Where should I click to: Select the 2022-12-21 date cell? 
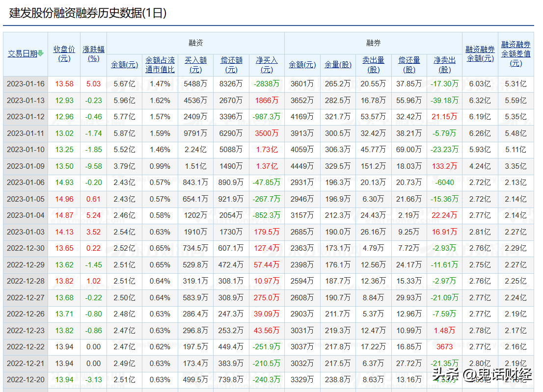26,363
